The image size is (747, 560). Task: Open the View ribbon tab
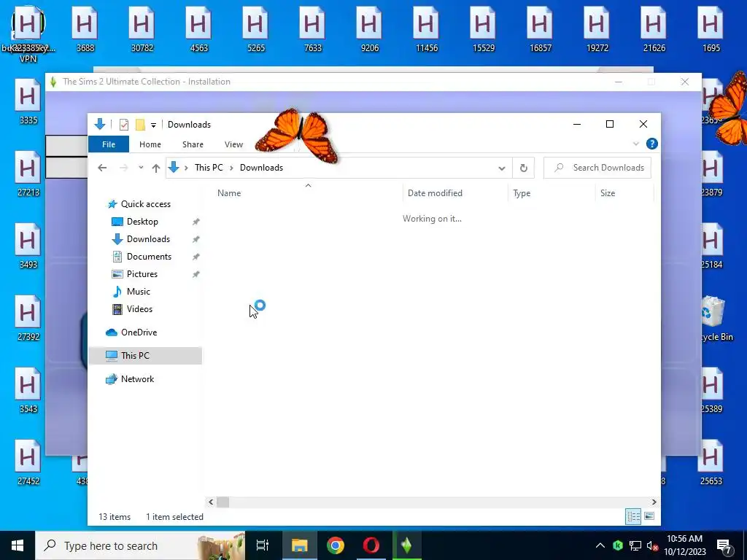click(x=233, y=144)
